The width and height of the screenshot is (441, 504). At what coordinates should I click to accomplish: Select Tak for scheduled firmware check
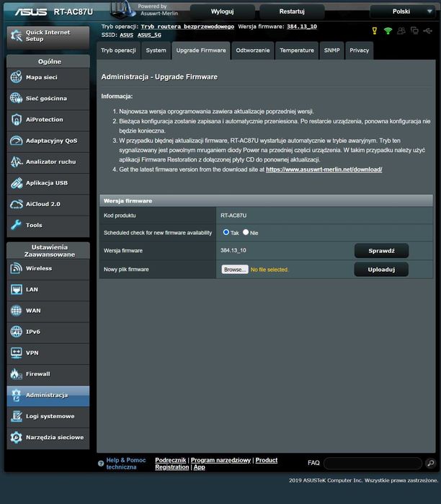point(226,232)
